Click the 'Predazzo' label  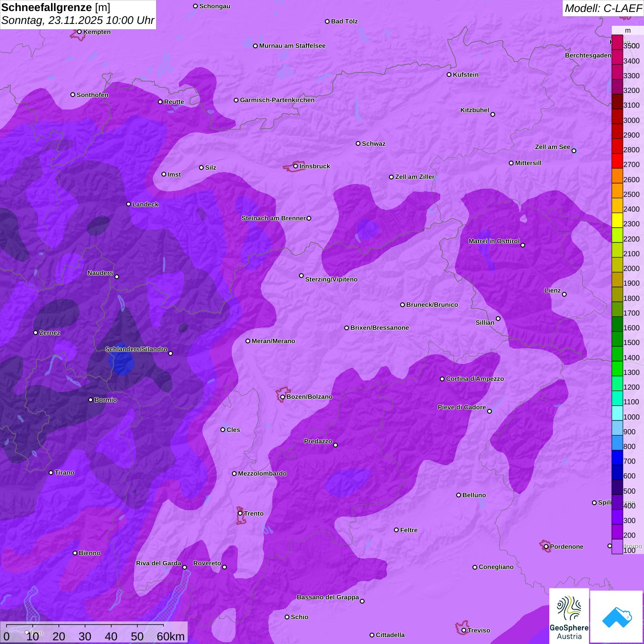(x=318, y=441)
